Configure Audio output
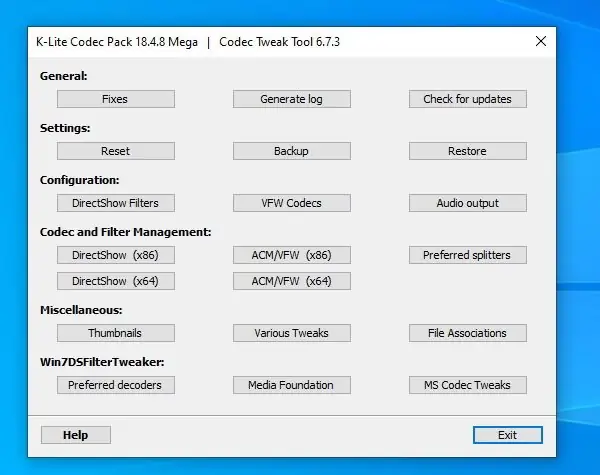This screenshot has height=475, width=600. point(467,203)
